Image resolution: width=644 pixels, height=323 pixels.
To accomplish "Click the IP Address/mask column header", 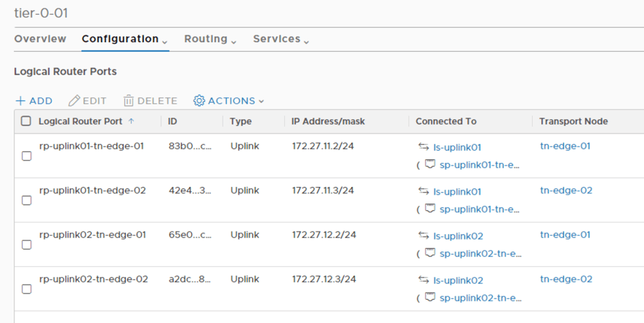I will 328,121.
